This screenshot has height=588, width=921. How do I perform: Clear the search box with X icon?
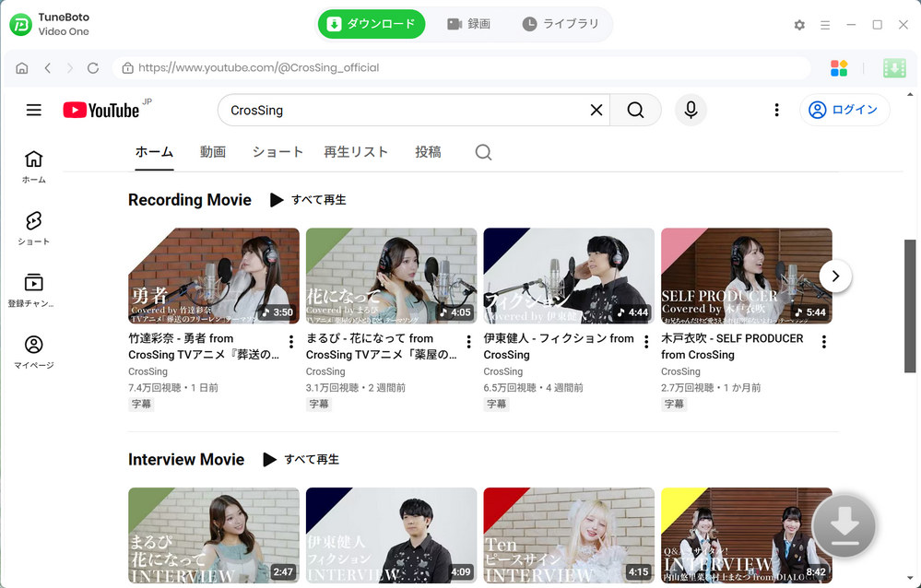[596, 110]
